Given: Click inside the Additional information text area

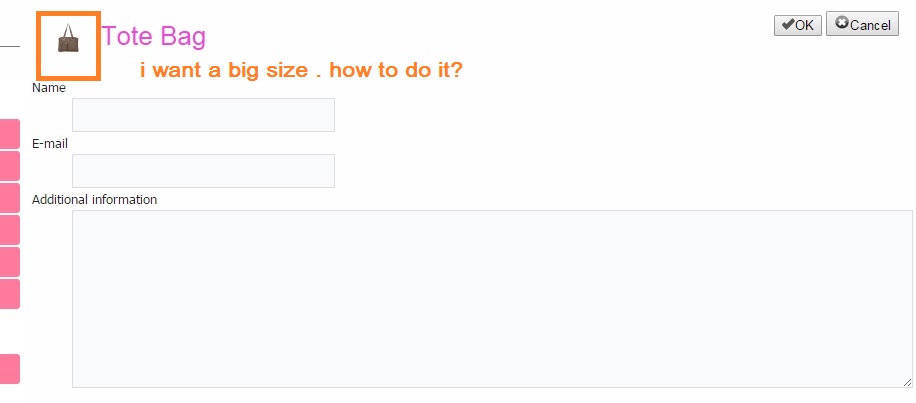Looking at the screenshot, I should coord(491,298).
